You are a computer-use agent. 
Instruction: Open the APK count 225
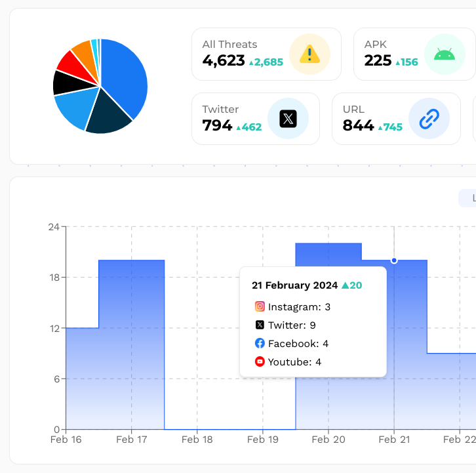[378, 61]
